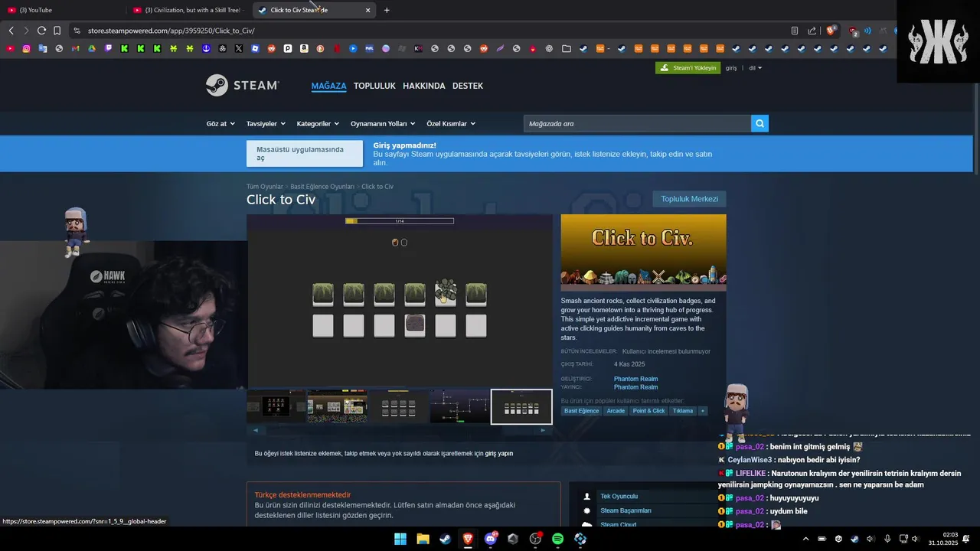This screenshot has width=980, height=551.
Task: Select the Basit Eğlence tag
Action: pyautogui.click(x=582, y=411)
